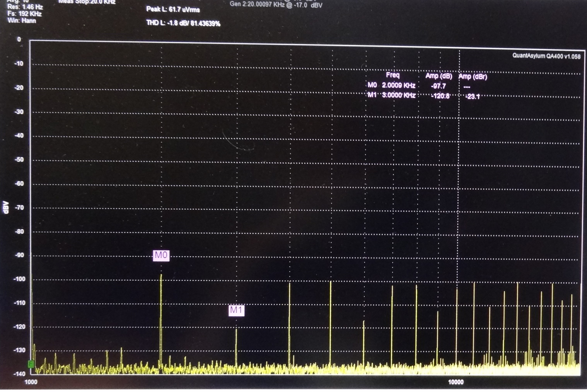Click the Win: Hann label
The height and width of the screenshot is (392, 587).
click(x=22, y=20)
